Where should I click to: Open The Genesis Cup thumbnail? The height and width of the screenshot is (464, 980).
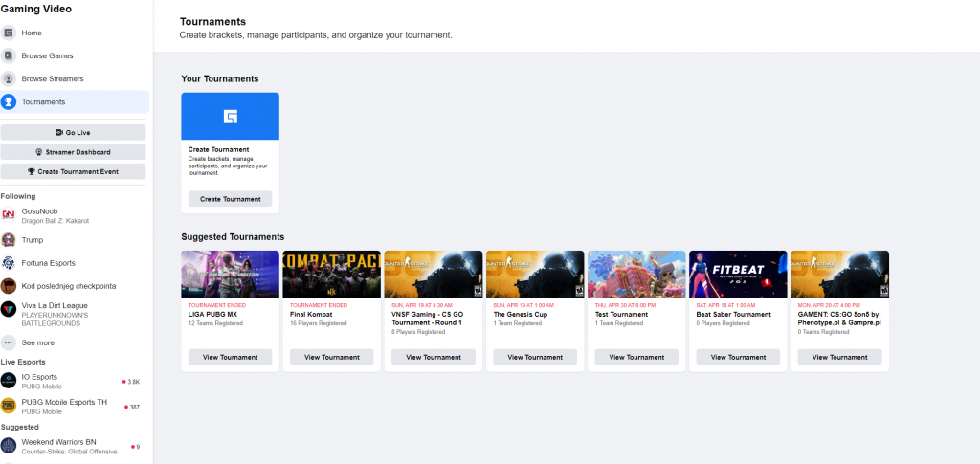(535, 275)
